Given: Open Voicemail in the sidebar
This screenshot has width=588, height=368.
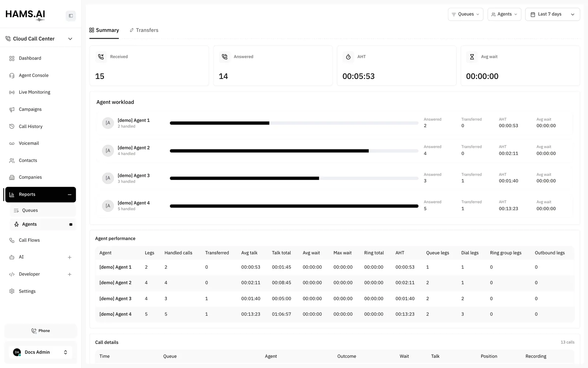Looking at the screenshot, I should 40,144.
